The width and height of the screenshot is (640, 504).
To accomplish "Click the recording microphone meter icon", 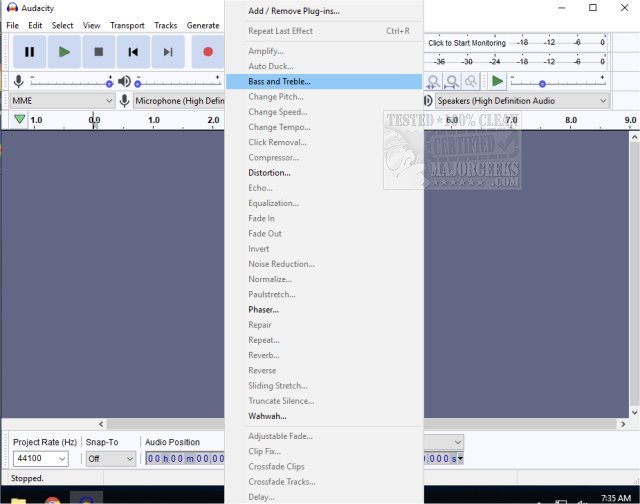I will coord(18,81).
